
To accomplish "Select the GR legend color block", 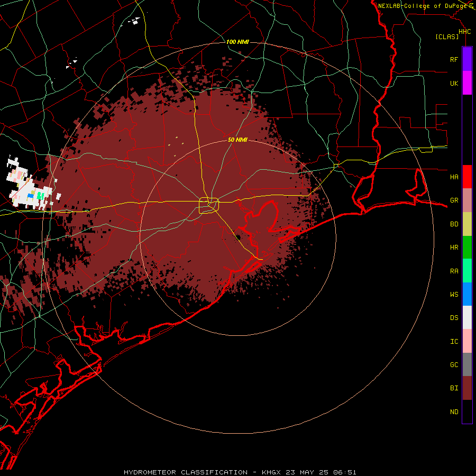I will click(467, 200).
